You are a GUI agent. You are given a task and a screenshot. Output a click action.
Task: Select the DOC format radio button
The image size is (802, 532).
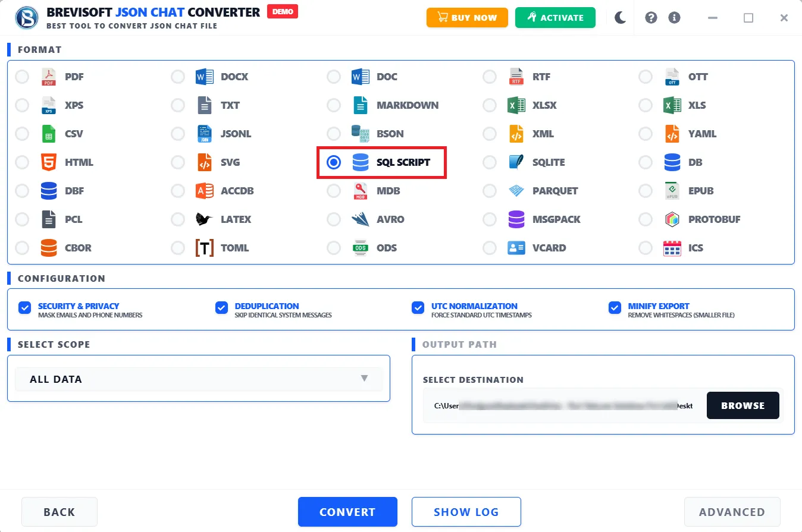(334, 77)
